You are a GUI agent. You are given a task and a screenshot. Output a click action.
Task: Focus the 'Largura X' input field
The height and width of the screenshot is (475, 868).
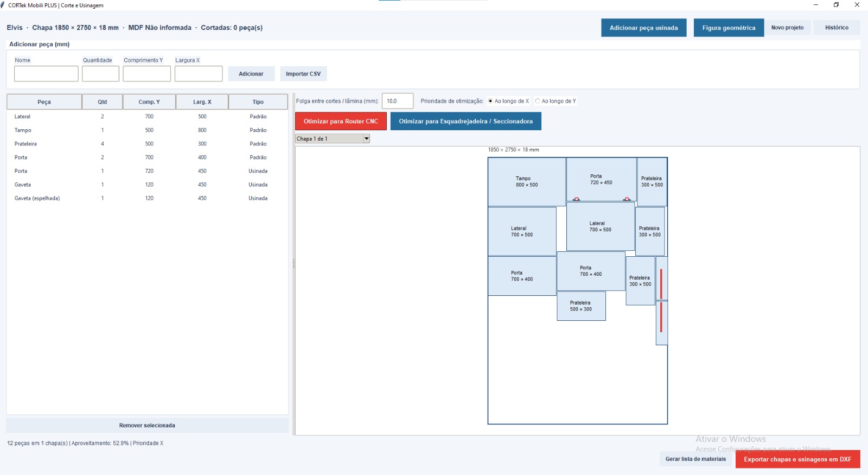coord(199,74)
